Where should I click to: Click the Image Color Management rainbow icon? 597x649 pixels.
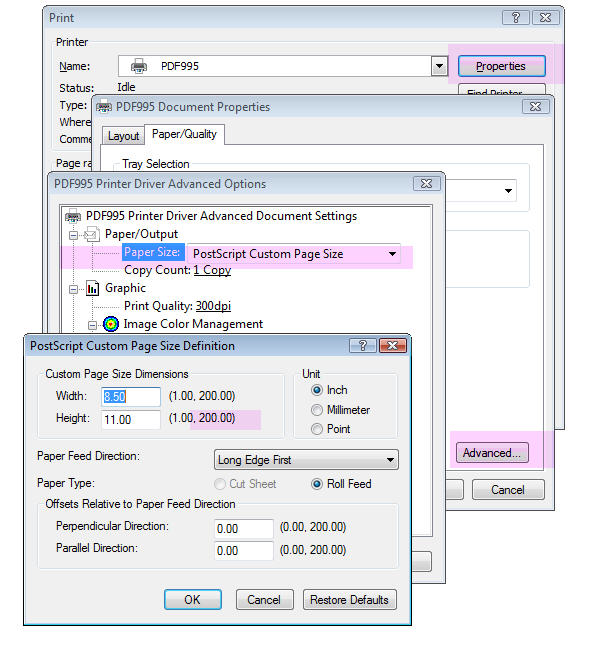111,324
